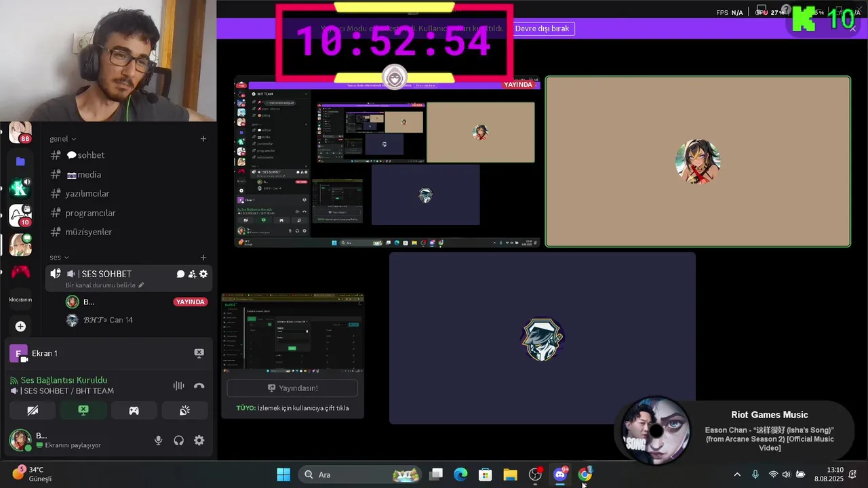This screenshot has width=868, height=488.
Task: Add a new server with plus button
Action: [20, 327]
